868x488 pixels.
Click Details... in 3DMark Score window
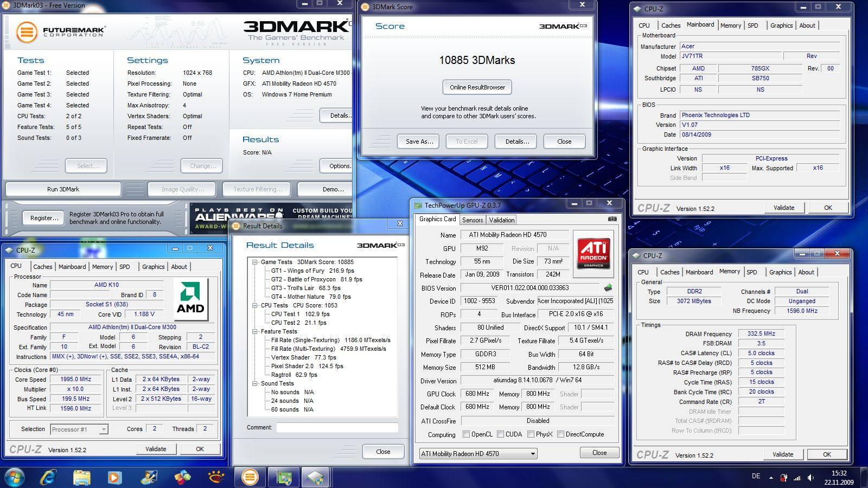[x=516, y=142]
